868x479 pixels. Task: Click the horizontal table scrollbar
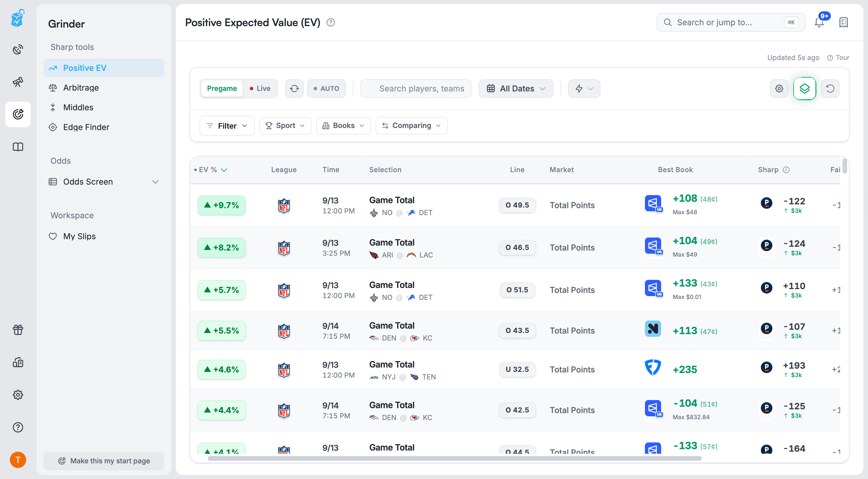coord(455,458)
